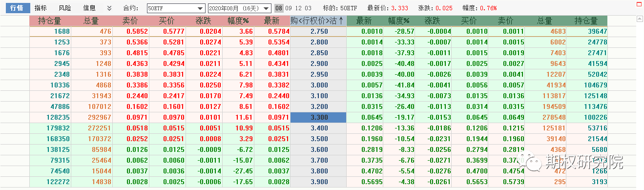The image size is (644, 190).
Task: Select the 3.000 strike price row
Action: coord(318,85)
